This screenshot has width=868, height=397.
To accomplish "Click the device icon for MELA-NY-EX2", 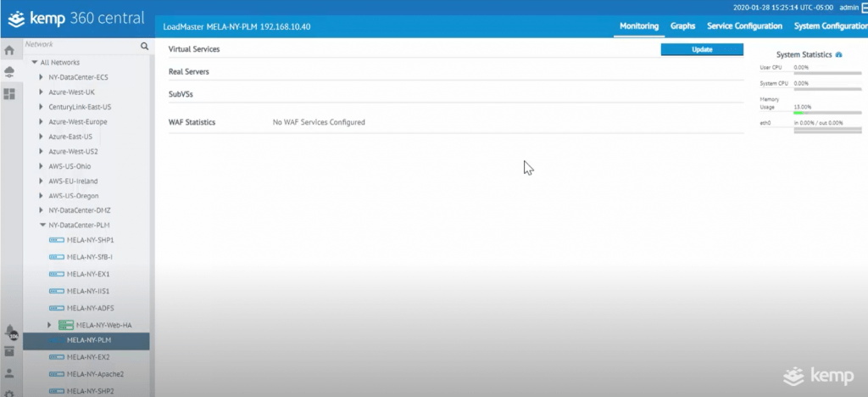I will click(57, 357).
